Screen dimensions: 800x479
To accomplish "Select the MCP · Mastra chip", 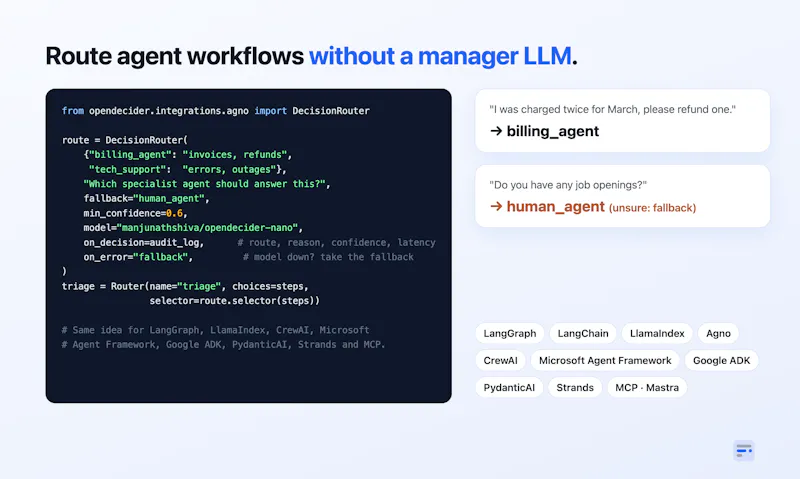I will tap(647, 388).
